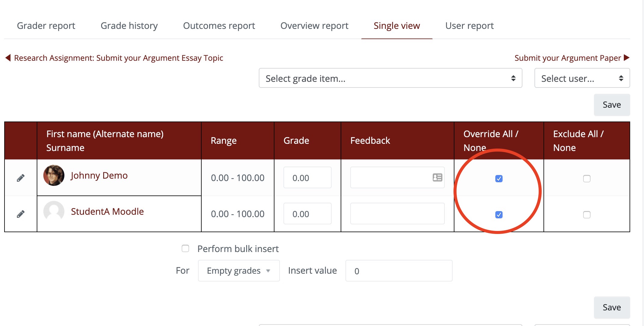Open the Empty grades dropdown
The image size is (644, 326).
[239, 270]
